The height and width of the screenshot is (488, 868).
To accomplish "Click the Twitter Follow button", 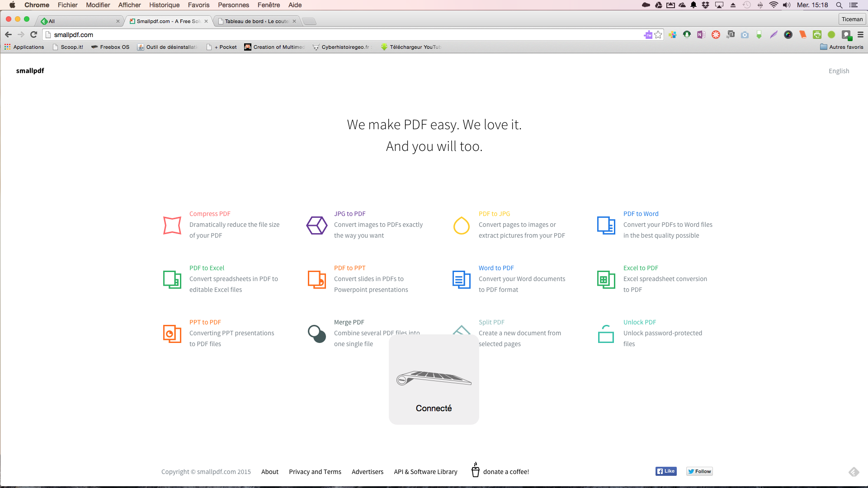I will [x=699, y=471].
